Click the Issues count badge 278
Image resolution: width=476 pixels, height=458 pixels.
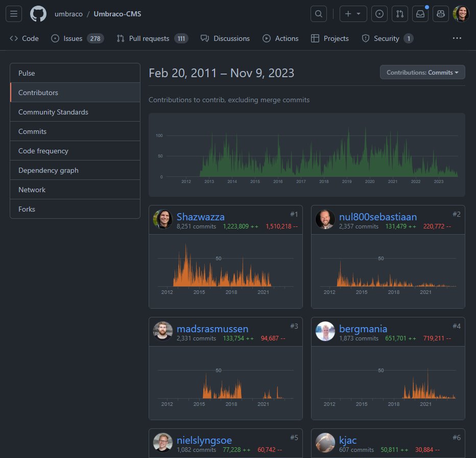coord(96,39)
